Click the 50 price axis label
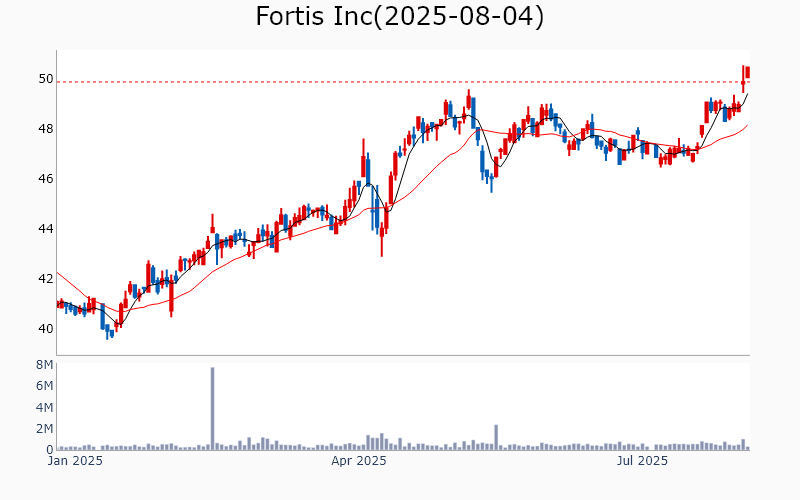This screenshot has height=500, width=800. [46, 79]
